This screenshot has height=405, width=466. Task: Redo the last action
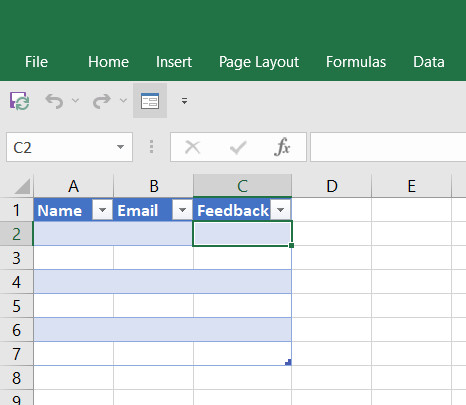coord(102,101)
